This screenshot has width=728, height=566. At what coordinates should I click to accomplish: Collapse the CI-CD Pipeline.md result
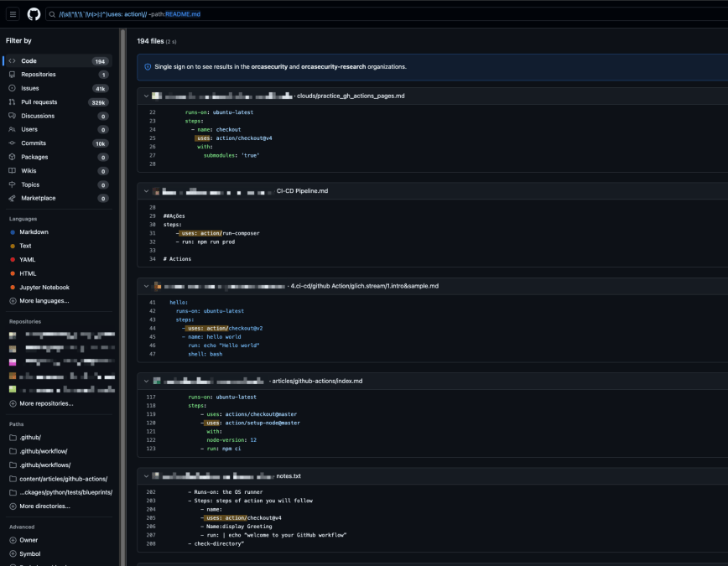[146, 191]
